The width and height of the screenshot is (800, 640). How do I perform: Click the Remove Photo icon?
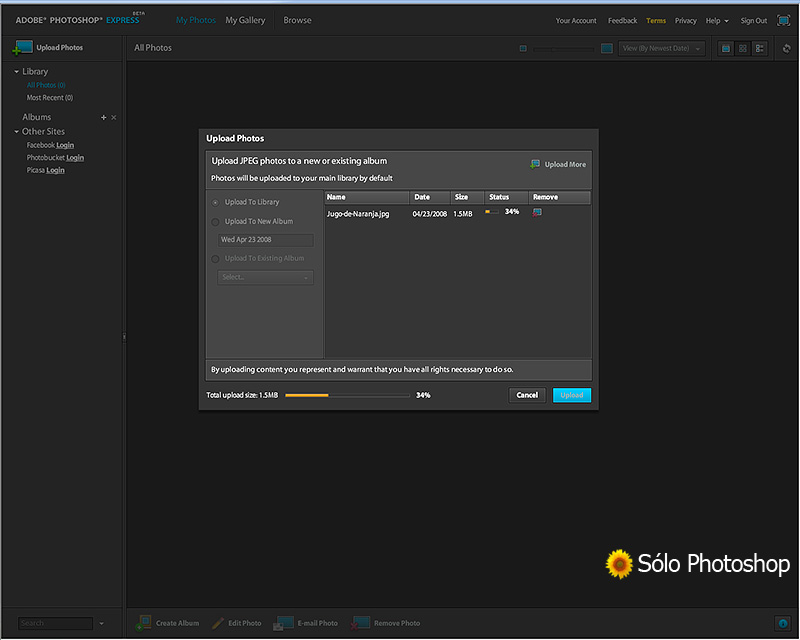click(363, 622)
